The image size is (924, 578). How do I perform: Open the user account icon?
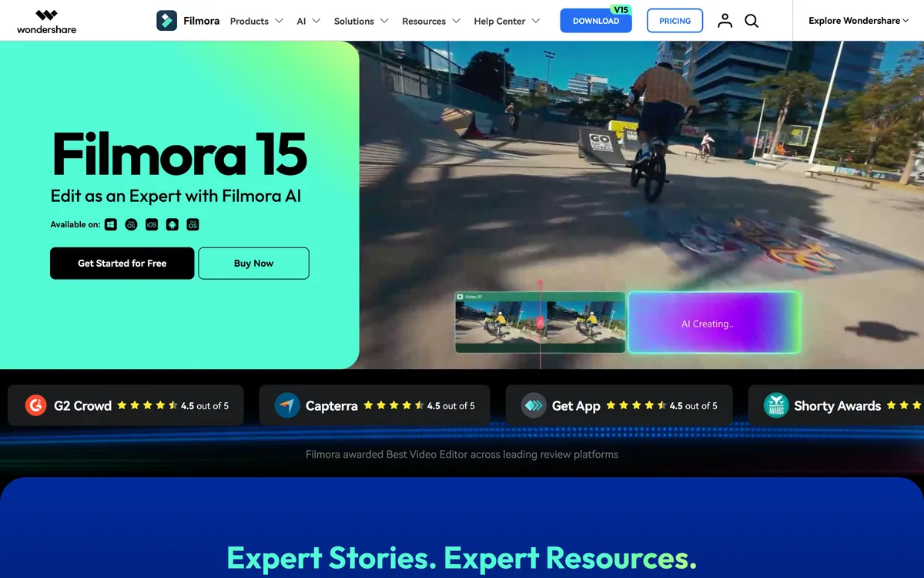point(725,21)
